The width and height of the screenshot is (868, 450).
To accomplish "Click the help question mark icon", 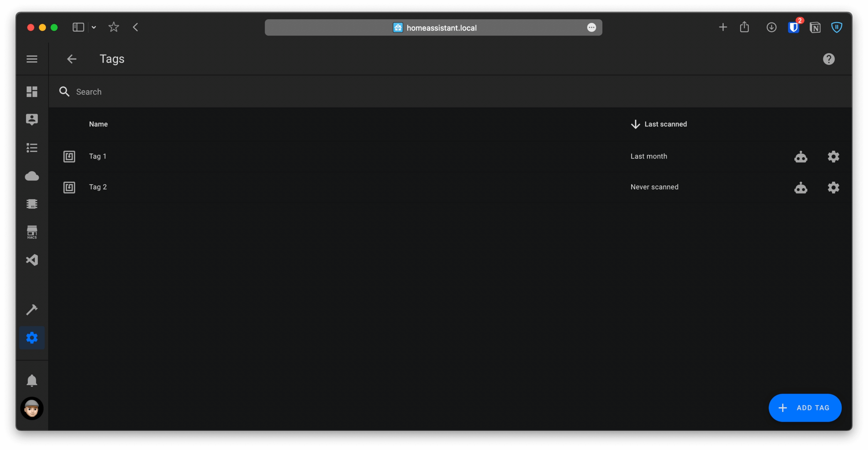I will click(x=829, y=59).
